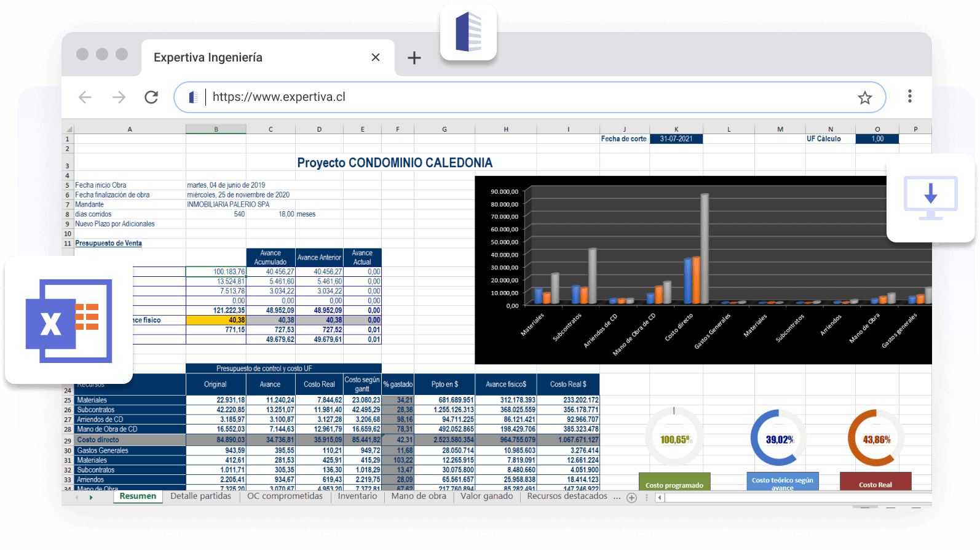Reload the page with refresh icon

[151, 97]
